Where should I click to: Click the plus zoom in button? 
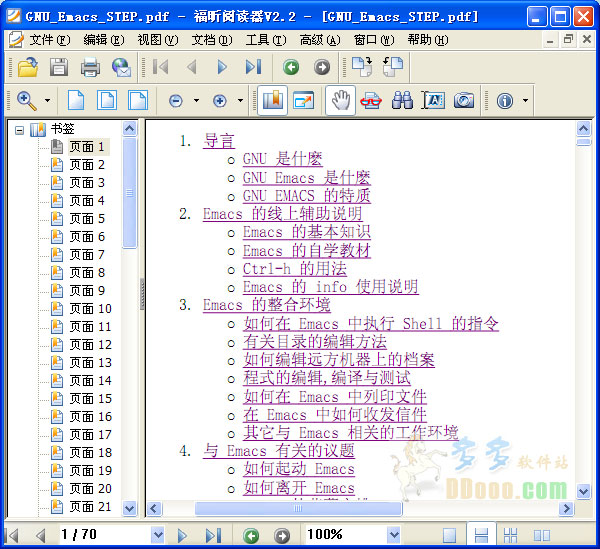(220, 101)
